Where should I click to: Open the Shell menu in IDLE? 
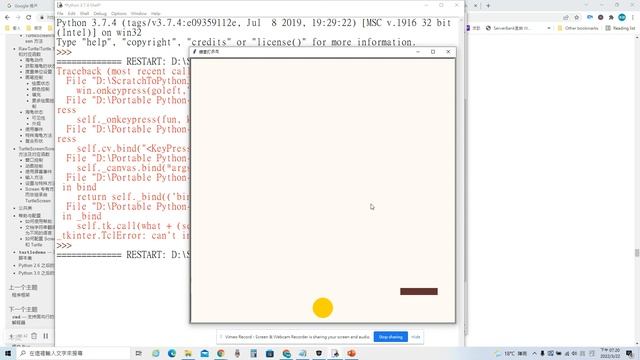pos(84,13)
